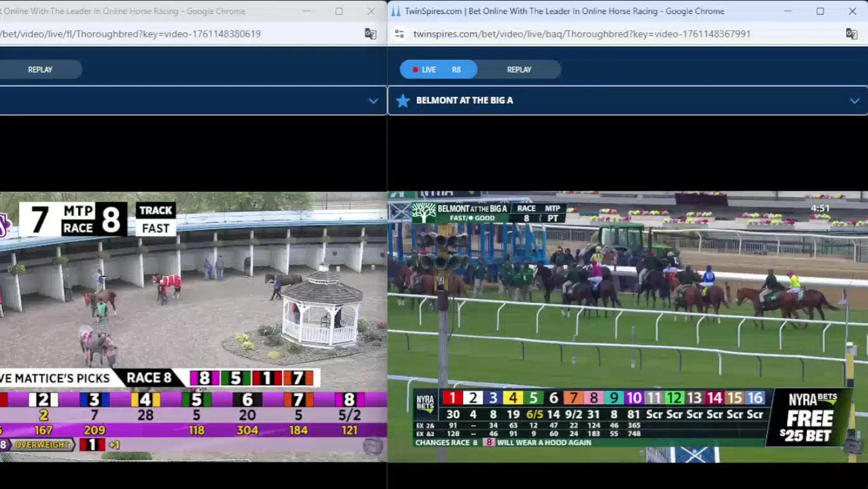Select REPLAY in the left window
This screenshot has height=489, width=868.
point(40,69)
